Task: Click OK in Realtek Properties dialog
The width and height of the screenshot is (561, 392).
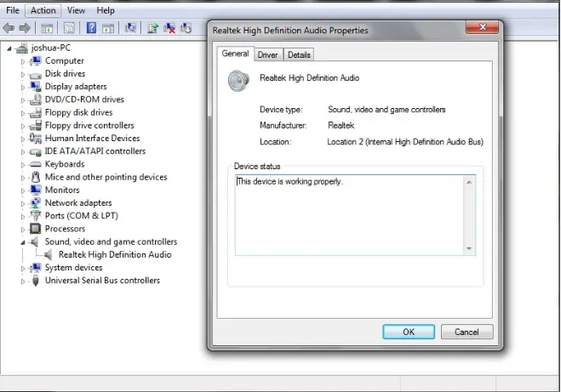Action: tap(409, 332)
